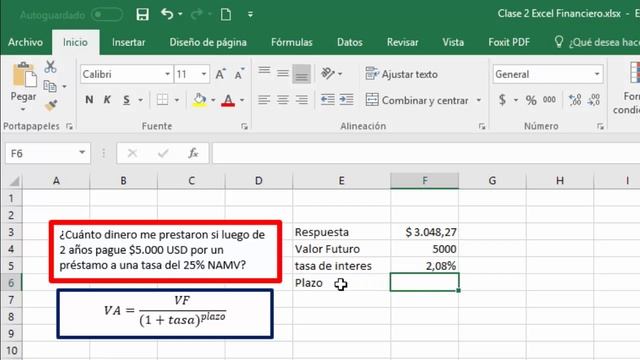Switch to the Vista tab
Image resolution: width=640 pixels, height=360 pixels.
[x=453, y=42]
